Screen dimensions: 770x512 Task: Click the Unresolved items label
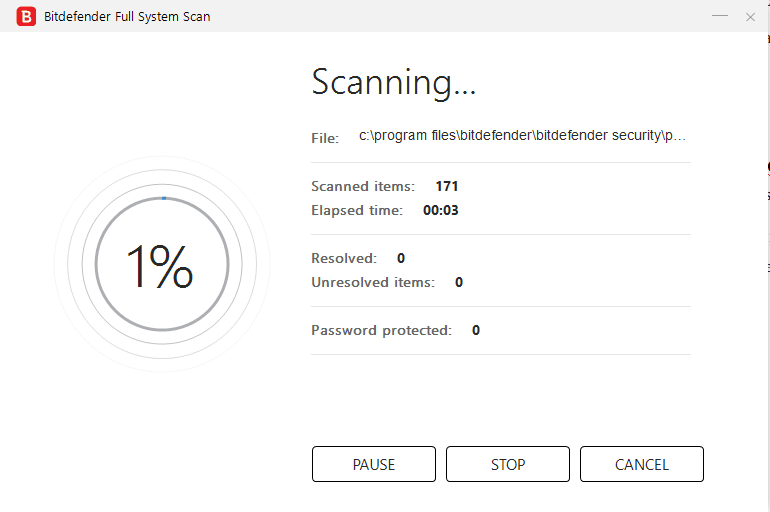coord(373,282)
